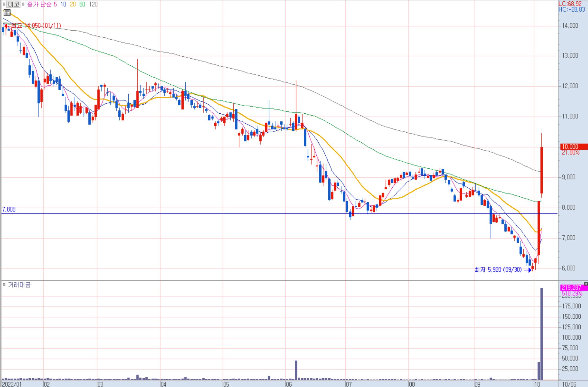Click the tallest volume bar in October
The height and width of the screenshot is (387, 588).
(542, 334)
